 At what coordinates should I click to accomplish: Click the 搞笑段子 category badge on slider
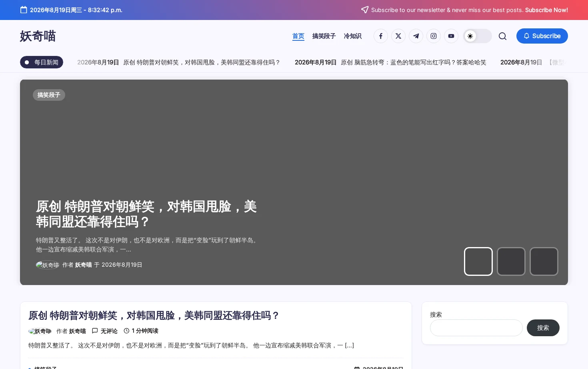(49, 95)
